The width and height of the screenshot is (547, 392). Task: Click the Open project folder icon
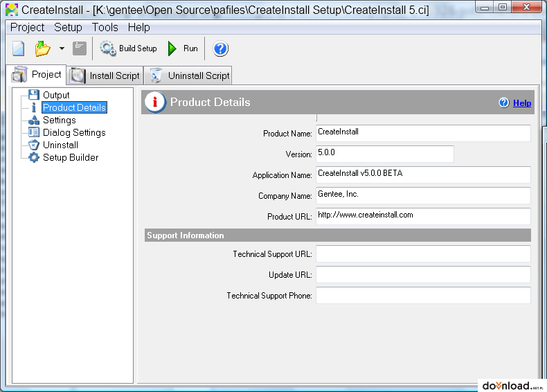(42, 48)
